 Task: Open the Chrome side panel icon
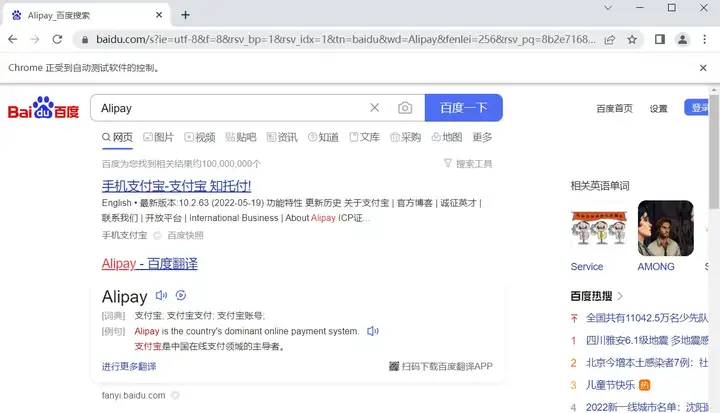point(660,40)
